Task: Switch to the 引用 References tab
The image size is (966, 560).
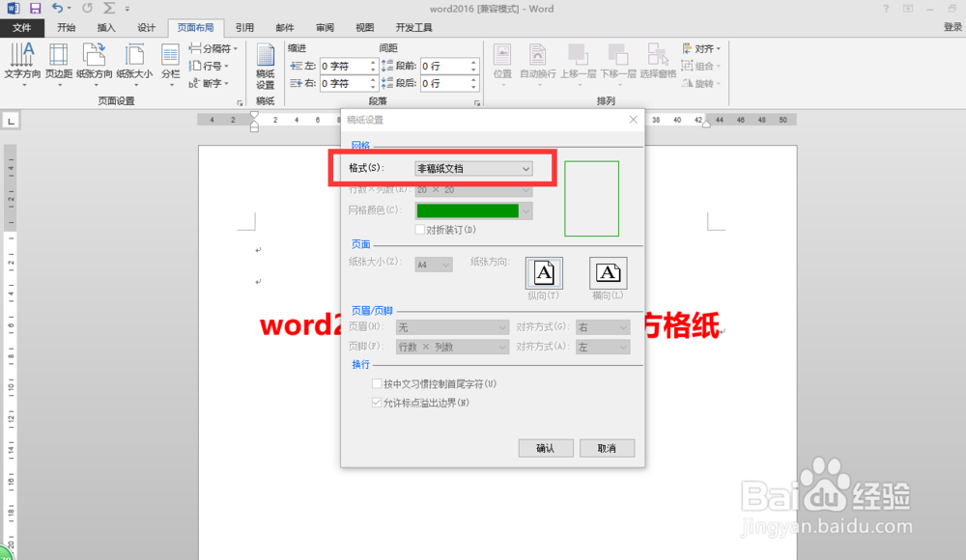Action: pos(244,28)
